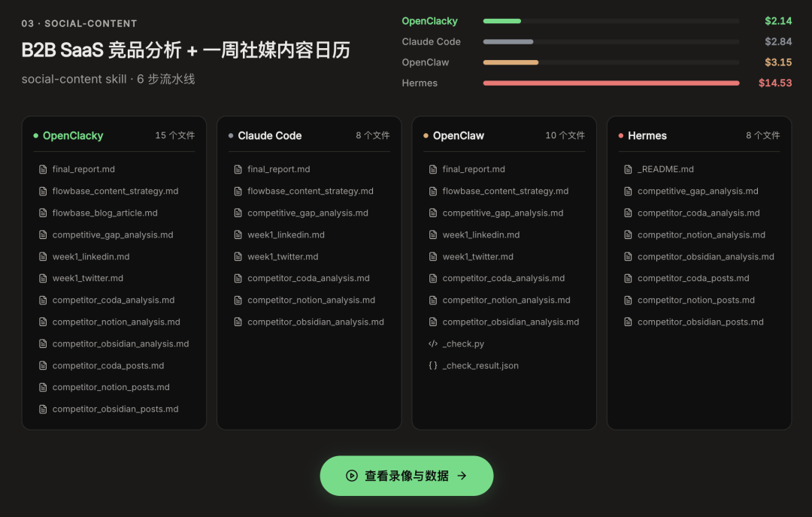The height and width of the screenshot is (517, 812).
Task: Click the OpenClacky card's final_report.md file icon
Action: tap(43, 169)
